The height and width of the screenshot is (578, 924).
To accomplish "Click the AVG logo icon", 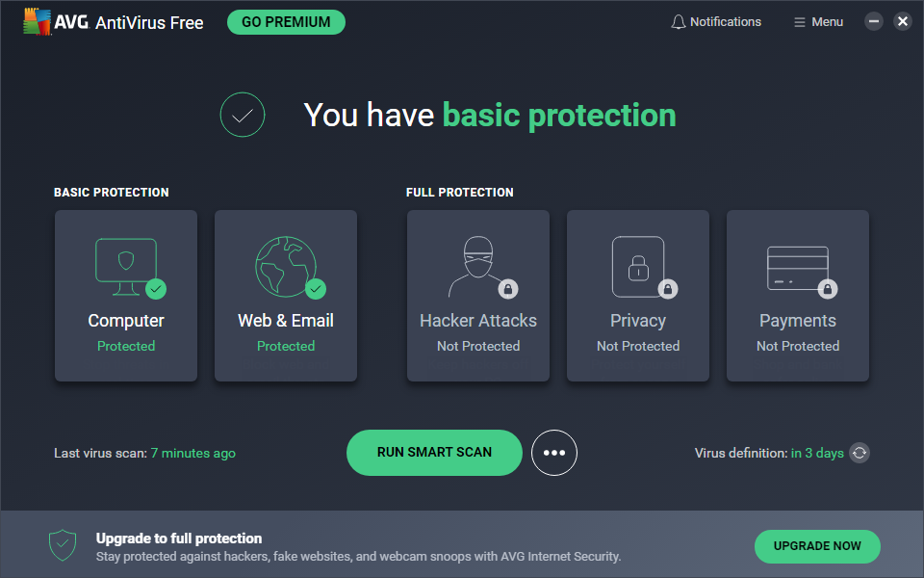I will coord(38,22).
